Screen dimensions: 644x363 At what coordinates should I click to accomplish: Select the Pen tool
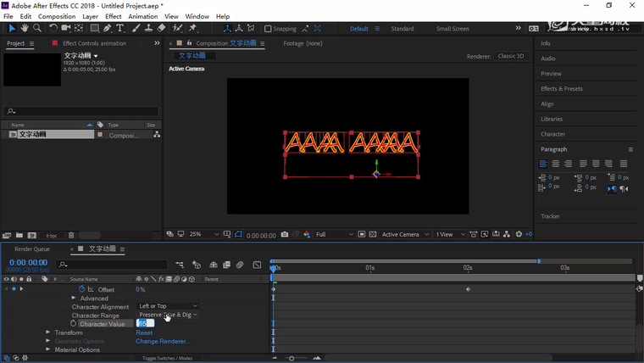[x=108, y=28]
